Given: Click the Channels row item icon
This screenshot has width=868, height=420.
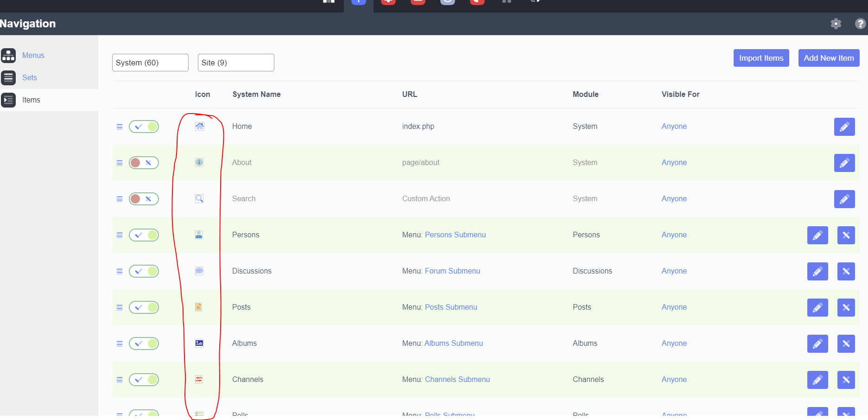Looking at the screenshot, I should [199, 380].
